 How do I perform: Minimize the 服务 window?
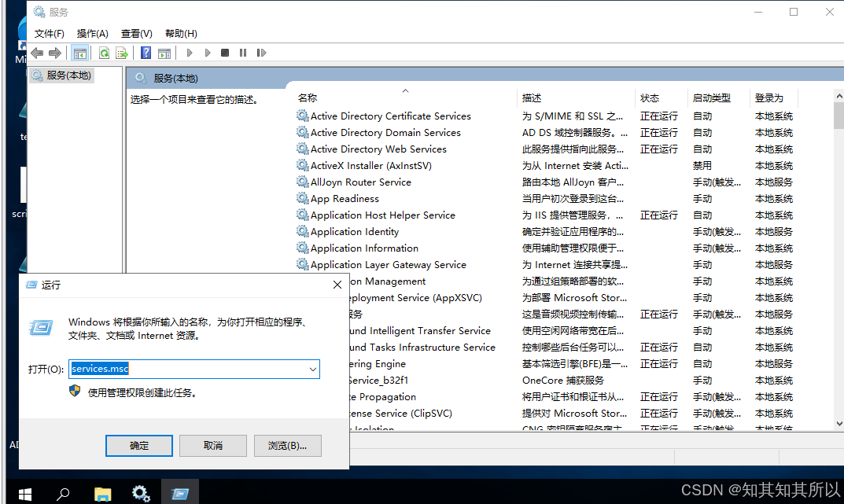tap(758, 12)
